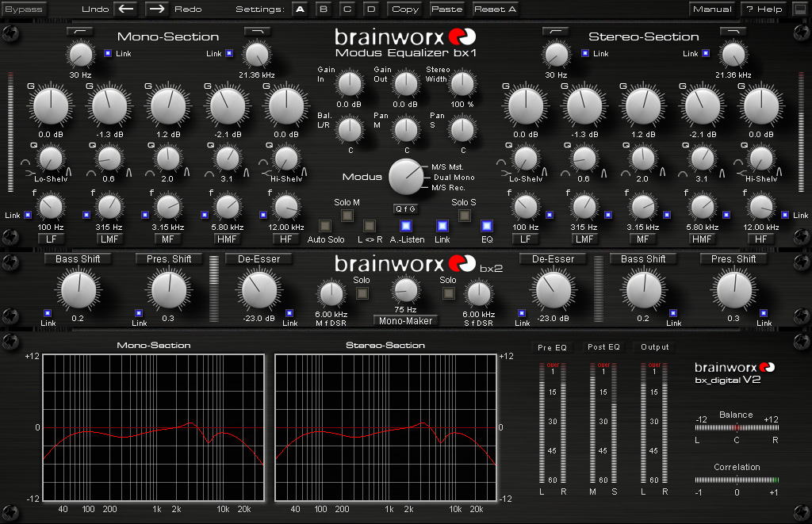Click the minimize icon in the top-right corner
The image size is (812, 524).
pyautogui.click(x=800, y=9)
